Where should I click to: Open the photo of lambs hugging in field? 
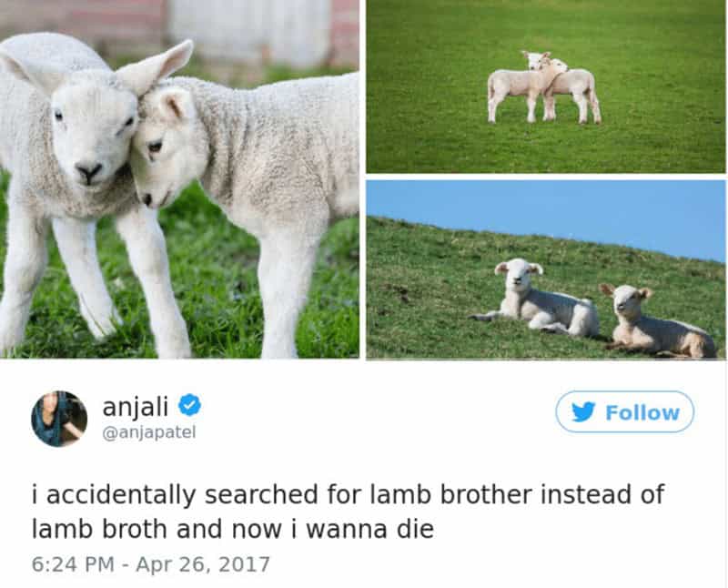[x=545, y=86]
